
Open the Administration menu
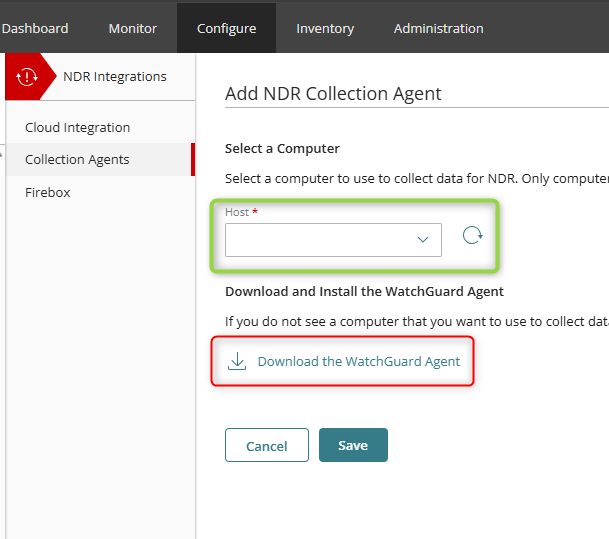tap(438, 28)
